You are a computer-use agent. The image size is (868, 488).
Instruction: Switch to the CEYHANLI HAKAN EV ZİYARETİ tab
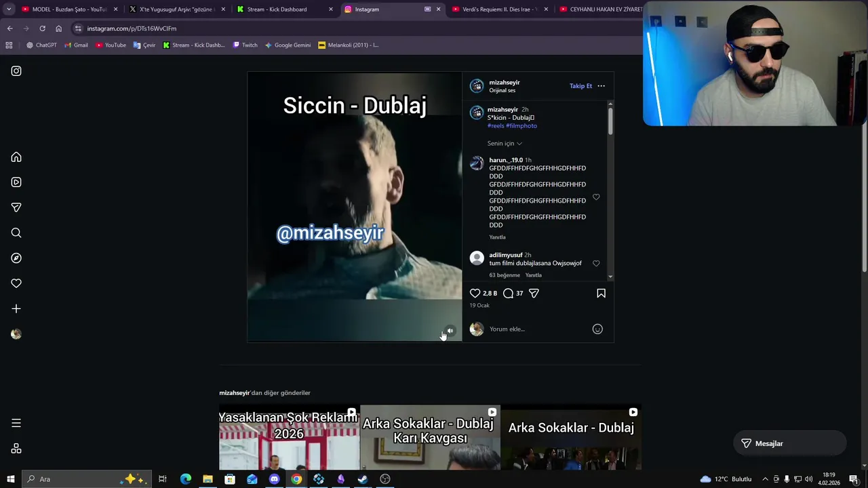point(599,9)
